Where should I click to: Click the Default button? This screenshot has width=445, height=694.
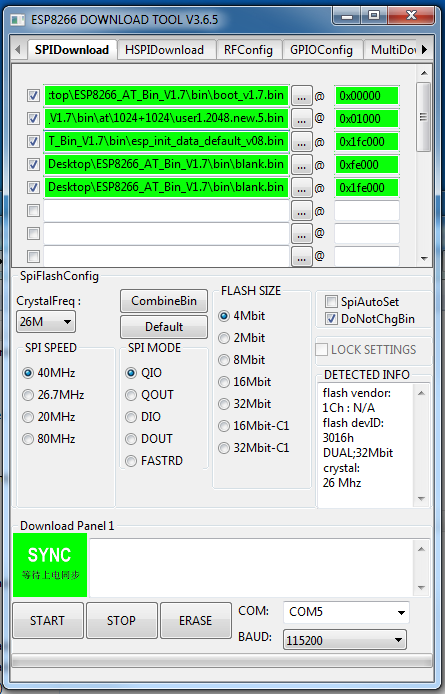click(164, 327)
